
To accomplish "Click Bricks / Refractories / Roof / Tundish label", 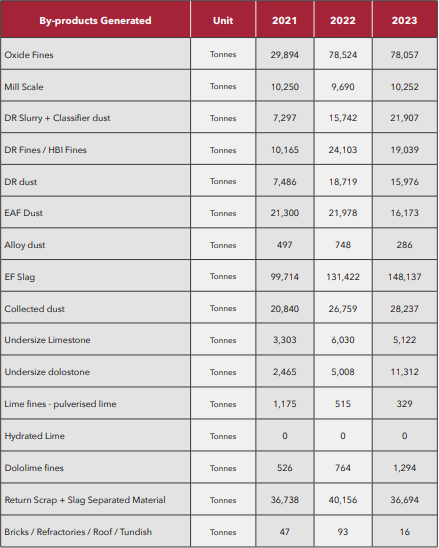I will 78,532.
